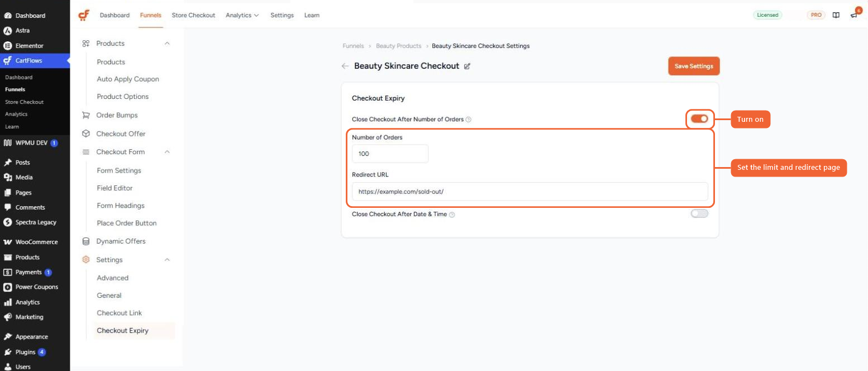Click the Beauty Products breadcrumb link
This screenshot has height=371, width=868.
[x=398, y=46]
